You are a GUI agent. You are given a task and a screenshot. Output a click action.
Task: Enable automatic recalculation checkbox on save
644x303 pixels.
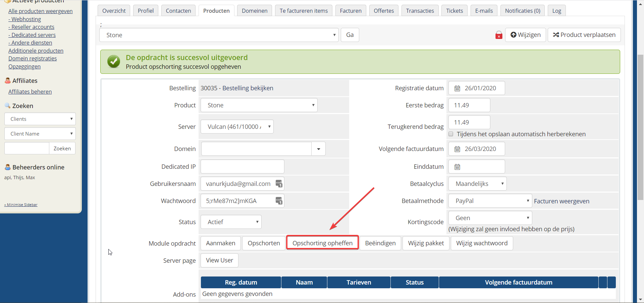click(451, 134)
